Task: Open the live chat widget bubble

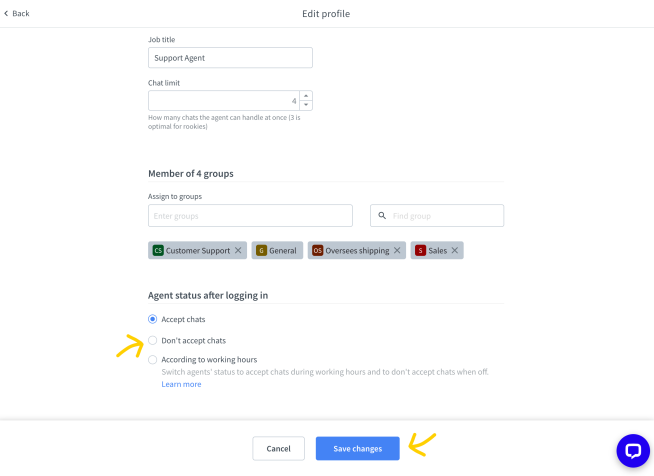Action: coord(633,451)
